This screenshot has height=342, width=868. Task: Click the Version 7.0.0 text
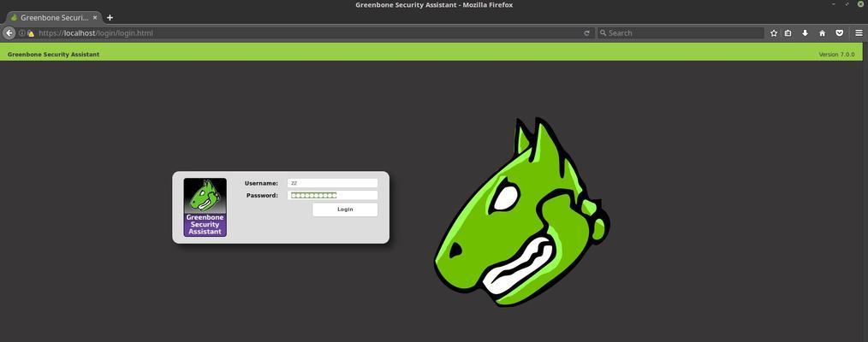(836, 55)
